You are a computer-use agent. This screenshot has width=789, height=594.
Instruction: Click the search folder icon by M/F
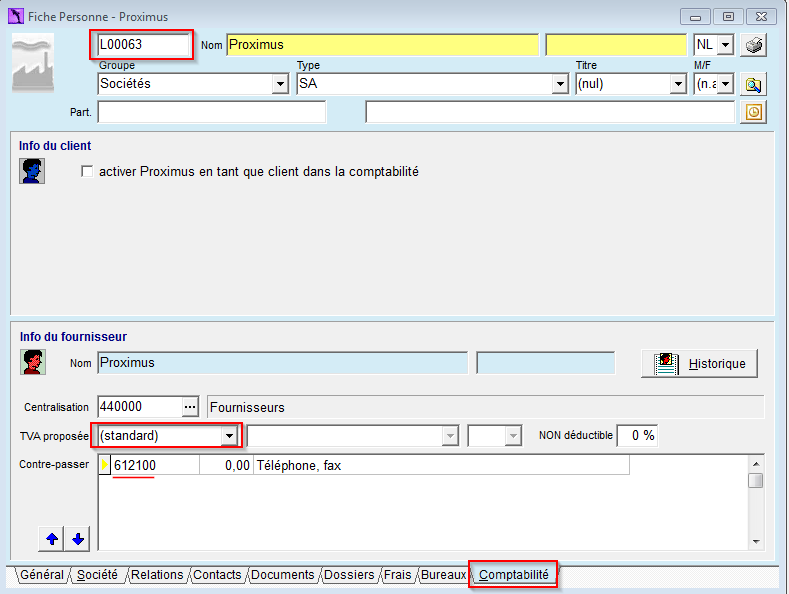click(753, 85)
